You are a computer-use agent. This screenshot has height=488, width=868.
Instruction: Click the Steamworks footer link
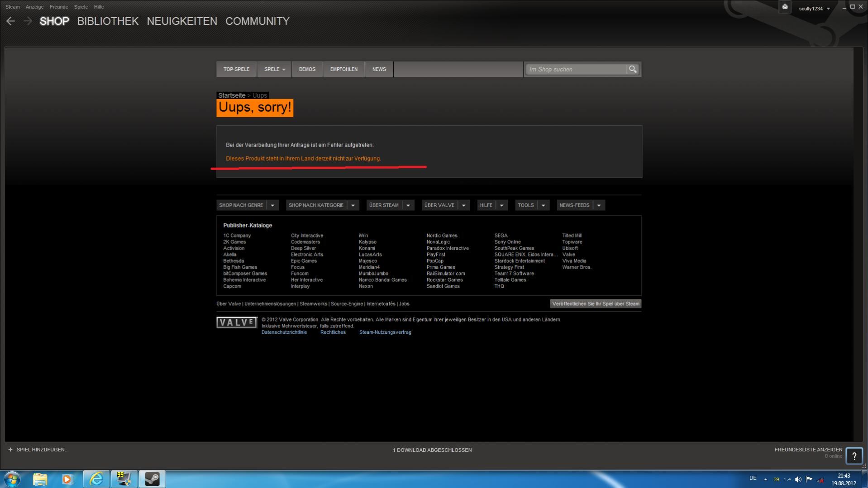(313, 304)
